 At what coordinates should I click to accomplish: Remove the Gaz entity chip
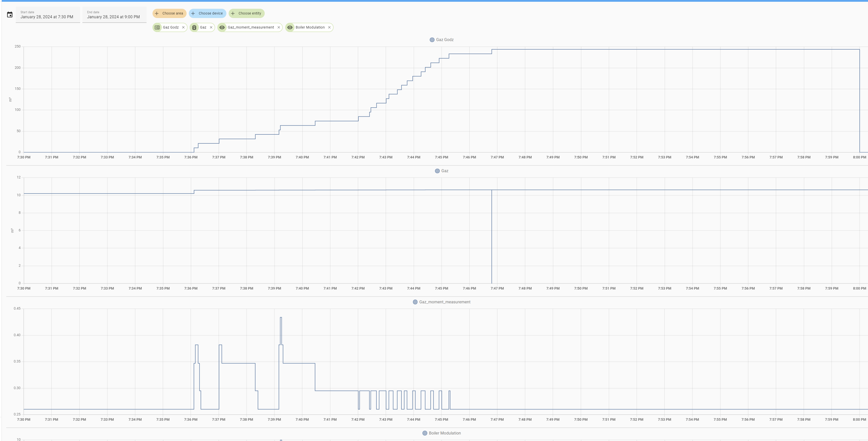[211, 27]
